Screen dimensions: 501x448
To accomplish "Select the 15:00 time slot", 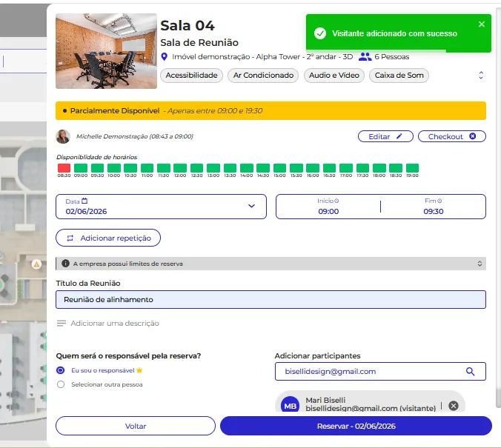I will coord(279,168).
